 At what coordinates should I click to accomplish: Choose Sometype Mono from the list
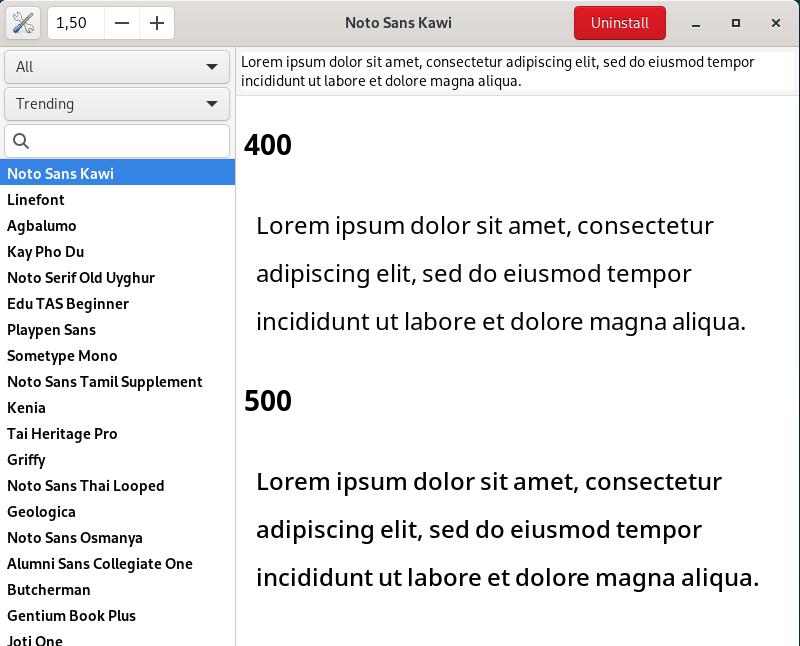click(117, 356)
